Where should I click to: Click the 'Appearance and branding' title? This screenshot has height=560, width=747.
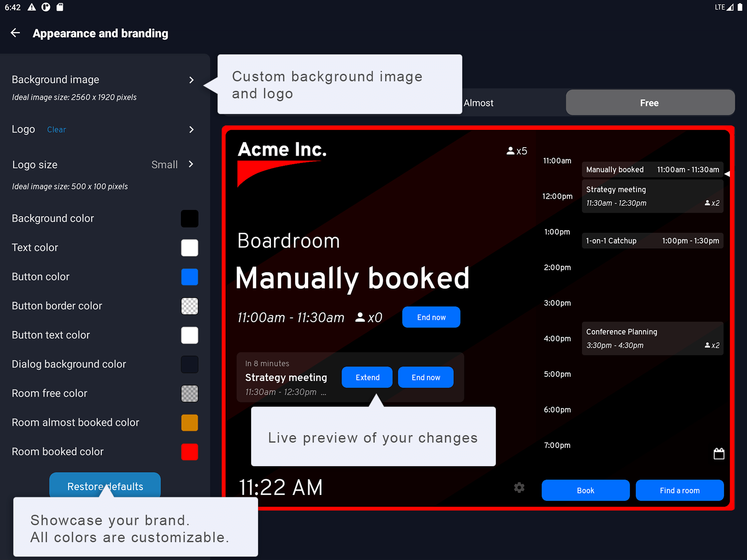click(100, 33)
